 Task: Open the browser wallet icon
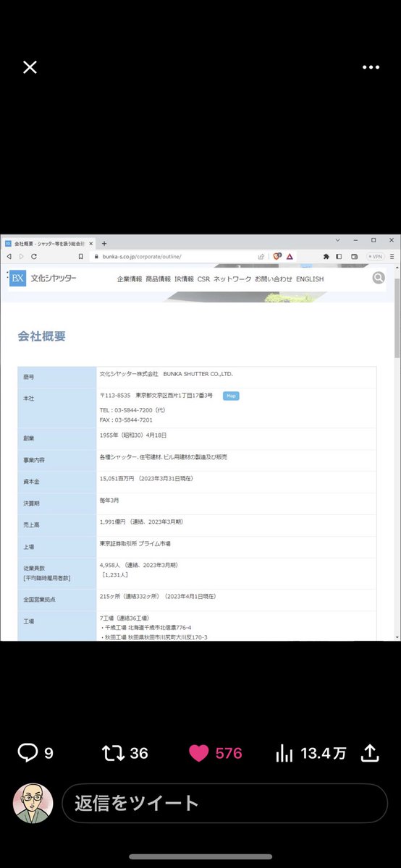(x=355, y=256)
